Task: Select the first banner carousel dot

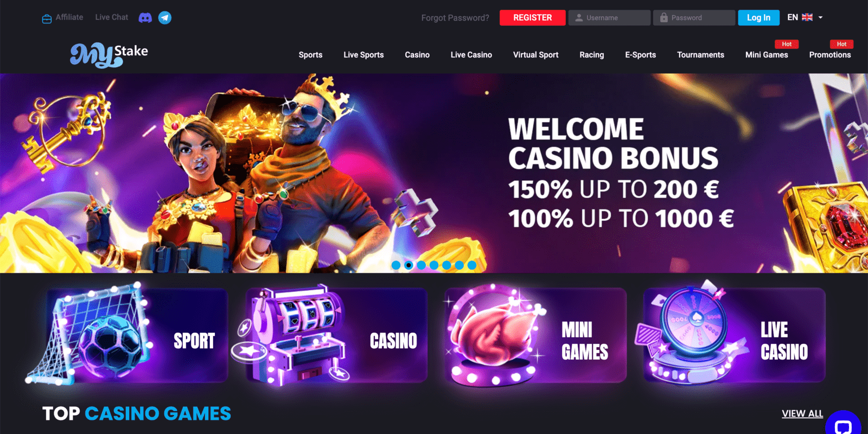Action: point(396,265)
